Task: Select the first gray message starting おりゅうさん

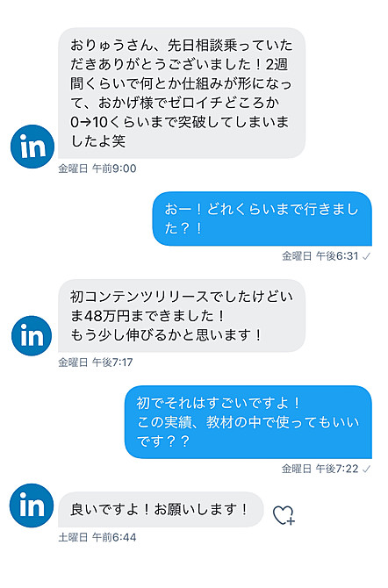Action: (182, 93)
